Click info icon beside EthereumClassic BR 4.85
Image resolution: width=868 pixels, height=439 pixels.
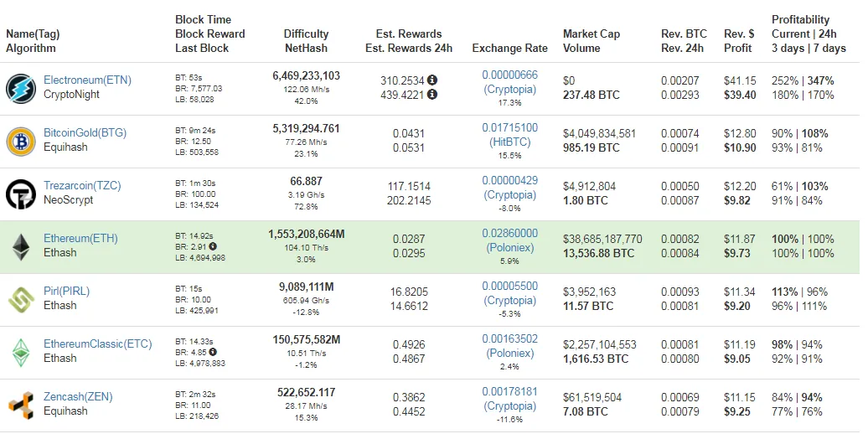click(x=213, y=352)
